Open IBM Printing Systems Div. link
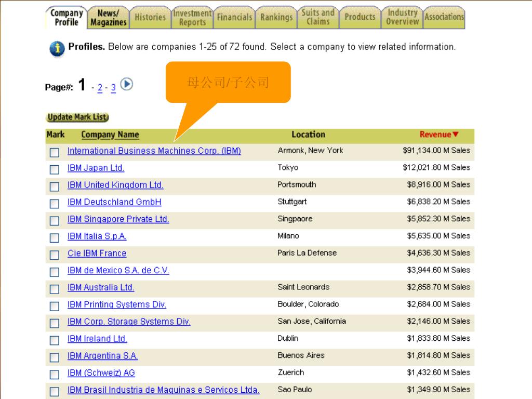532x399 pixels. [x=117, y=304]
